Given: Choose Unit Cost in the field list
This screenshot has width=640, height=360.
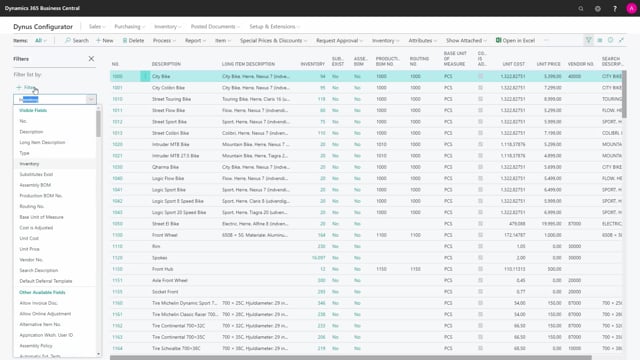Looking at the screenshot, I should coord(29,238).
